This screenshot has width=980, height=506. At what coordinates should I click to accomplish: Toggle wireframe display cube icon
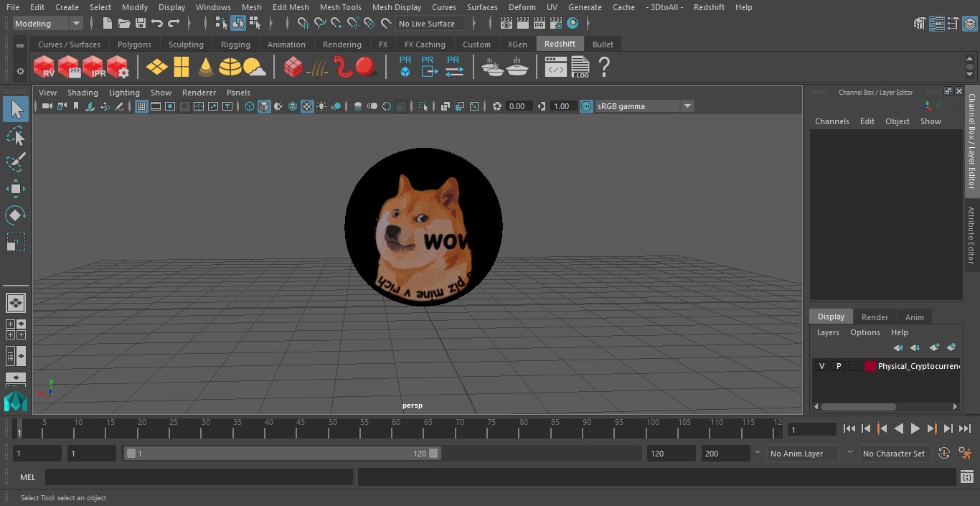click(x=250, y=106)
